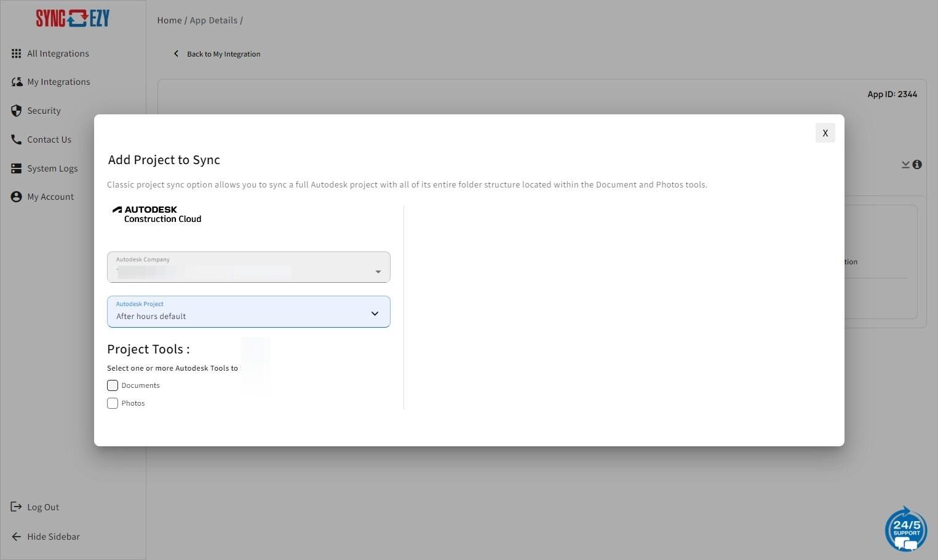938x560 pixels.
Task: Click Log Out button
Action: 36,507
